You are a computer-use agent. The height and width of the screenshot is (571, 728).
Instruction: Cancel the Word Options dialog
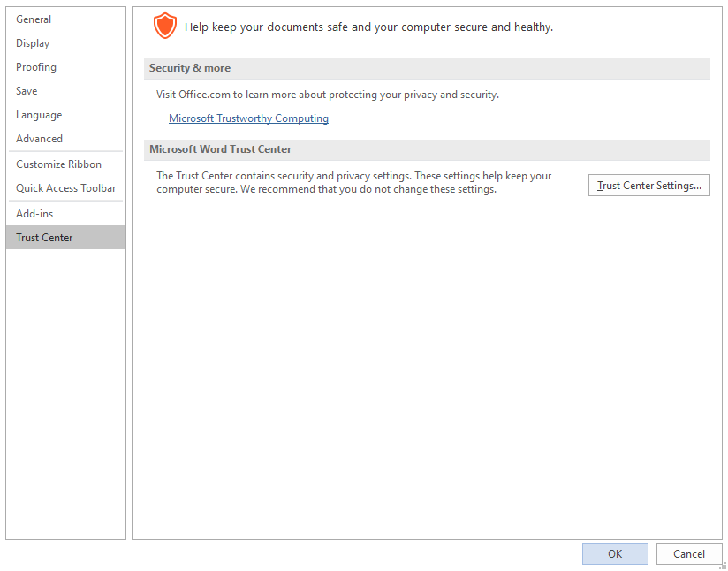coord(689,554)
